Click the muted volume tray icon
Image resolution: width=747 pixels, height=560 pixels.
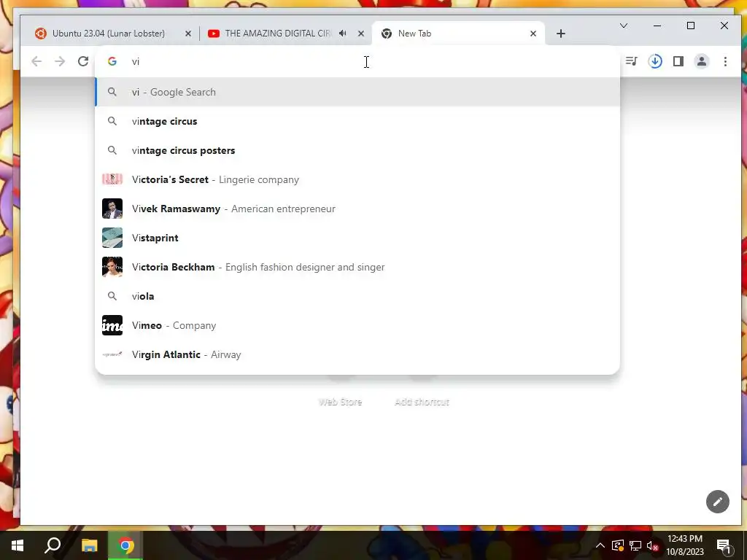[653, 545]
